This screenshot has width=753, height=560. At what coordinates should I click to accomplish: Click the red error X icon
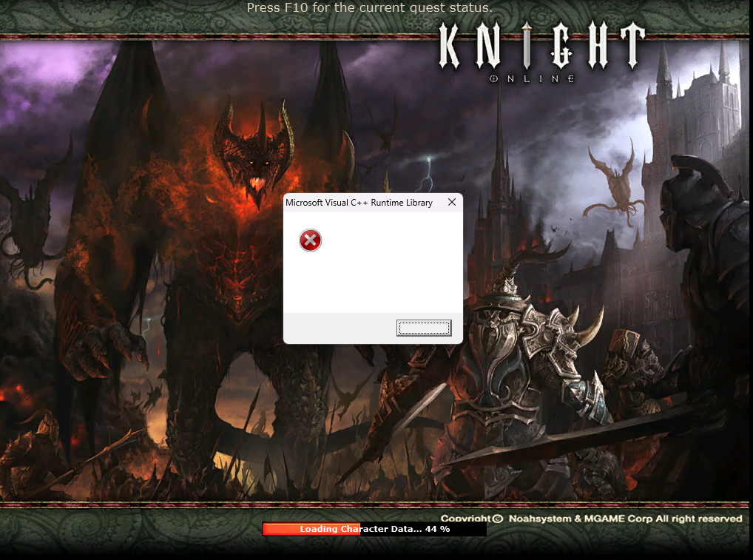coord(310,240)
